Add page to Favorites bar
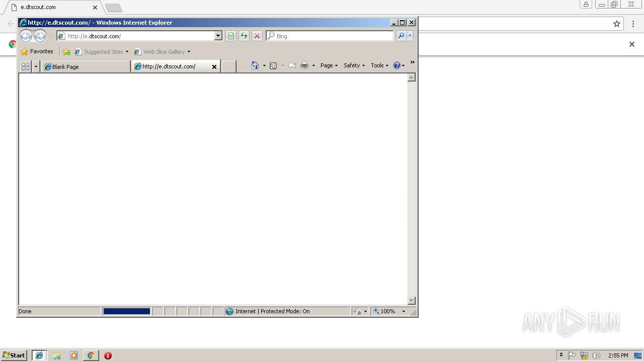644x362 pixels. [x=66, y=51]
